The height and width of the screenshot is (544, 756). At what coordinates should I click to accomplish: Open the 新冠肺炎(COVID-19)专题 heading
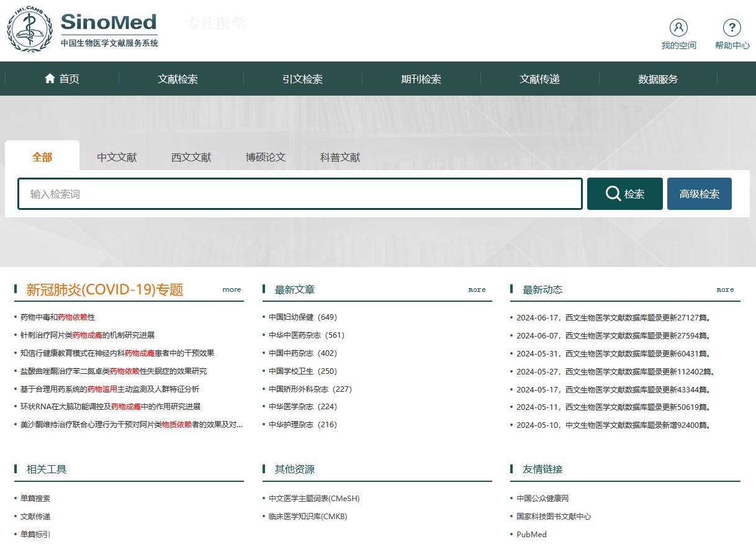[x=105, y=289]
